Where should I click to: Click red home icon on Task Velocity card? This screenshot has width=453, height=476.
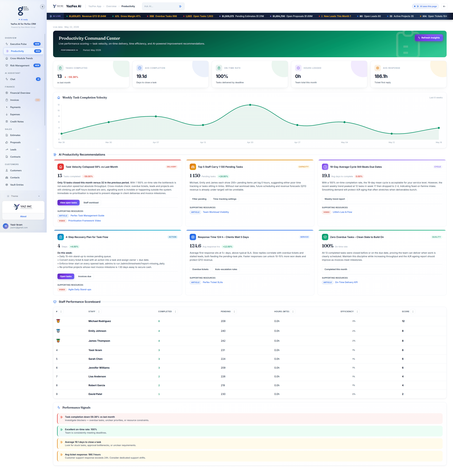pos(61,167)
